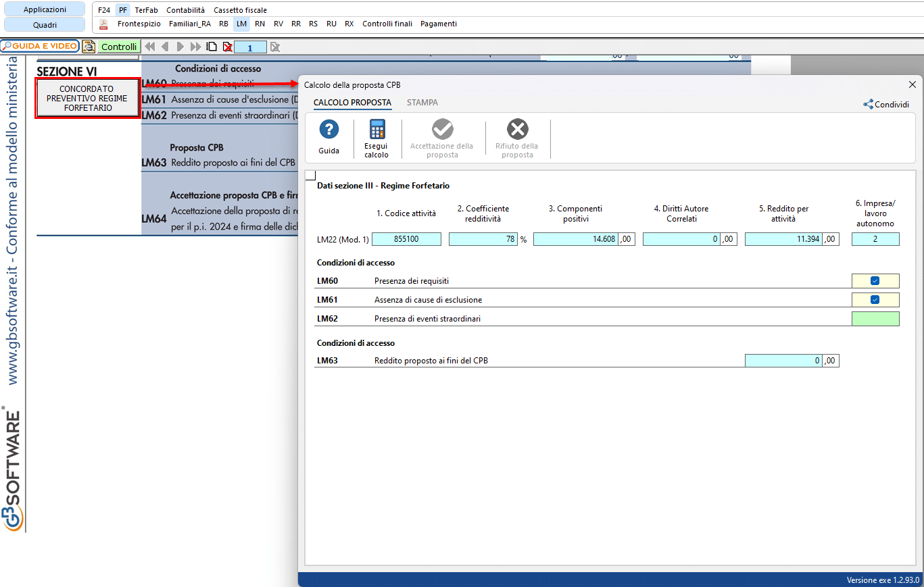Open the TerFab menu

click(146, 10)
